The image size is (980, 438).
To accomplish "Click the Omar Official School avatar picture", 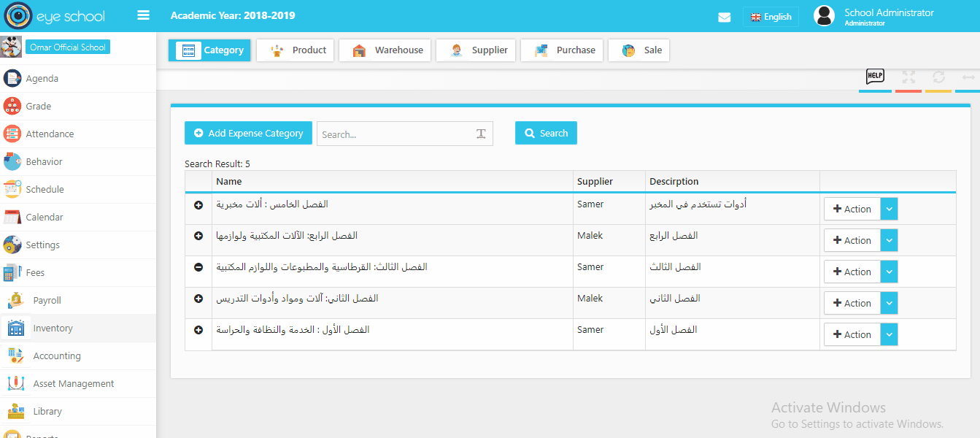I will (11, 47).
